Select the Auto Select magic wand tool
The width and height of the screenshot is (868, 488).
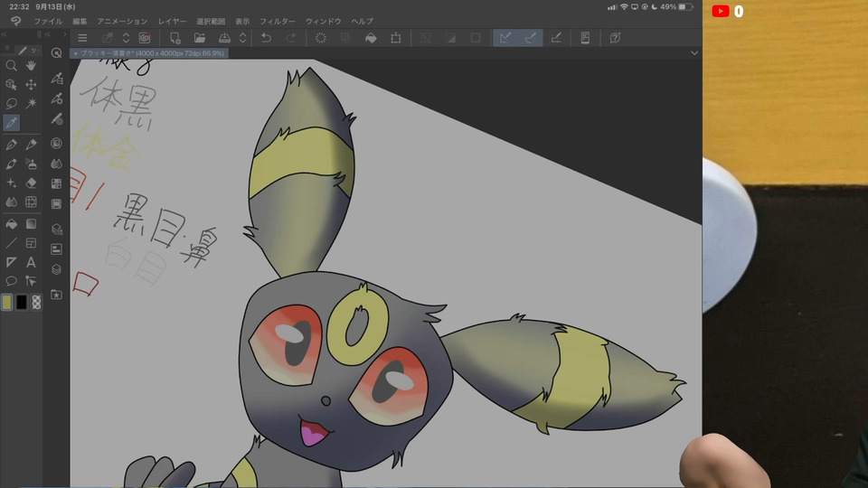tap(31, 103)
